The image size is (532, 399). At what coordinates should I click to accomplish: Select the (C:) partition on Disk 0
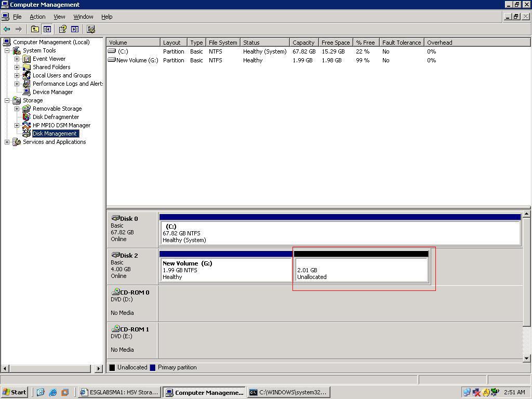click(x=340, y=230)
